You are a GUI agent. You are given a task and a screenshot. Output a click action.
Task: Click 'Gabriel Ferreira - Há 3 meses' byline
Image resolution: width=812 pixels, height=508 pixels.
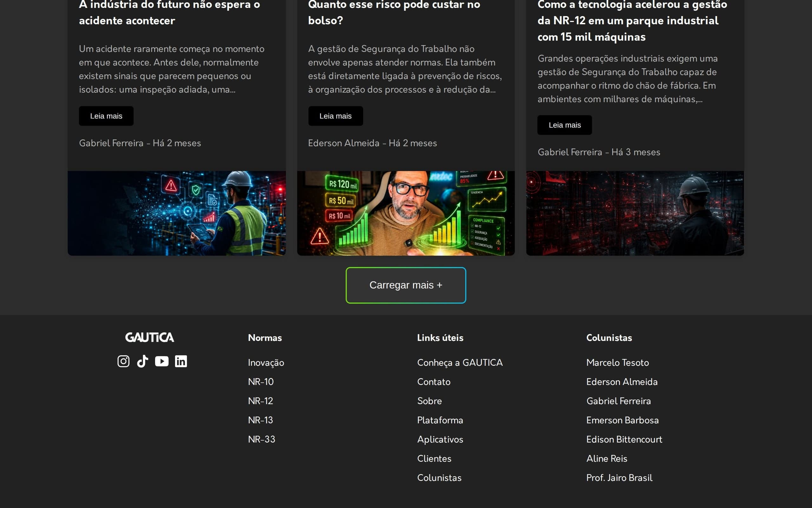[x=599, y=152]
